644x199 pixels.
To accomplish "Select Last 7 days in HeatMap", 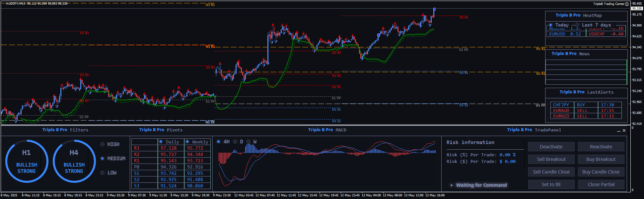I will click(577, 25).
